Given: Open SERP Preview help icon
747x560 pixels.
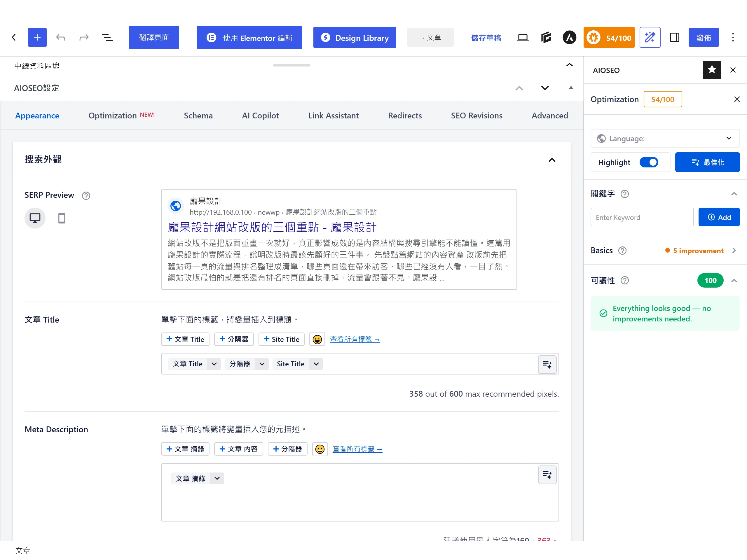Looking at the screenshot, I should click(x=86, y=195).
